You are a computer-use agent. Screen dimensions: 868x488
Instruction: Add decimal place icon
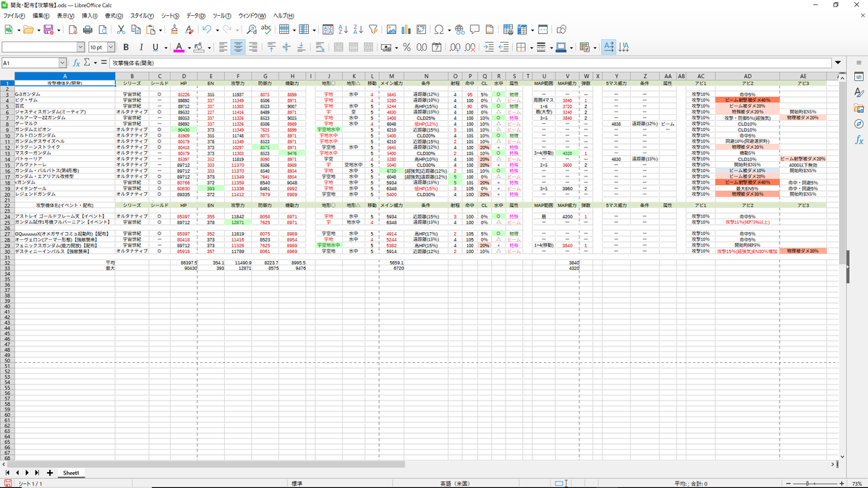click(455, 48)
